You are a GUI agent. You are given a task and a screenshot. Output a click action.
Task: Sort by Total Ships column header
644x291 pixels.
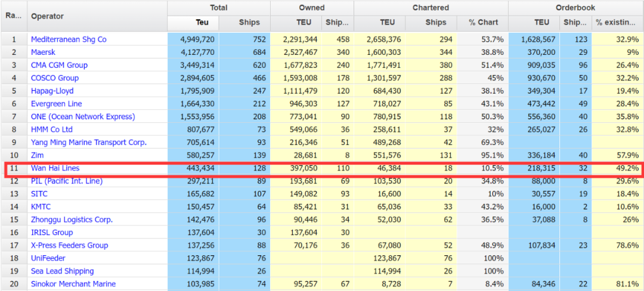[245, 23]
